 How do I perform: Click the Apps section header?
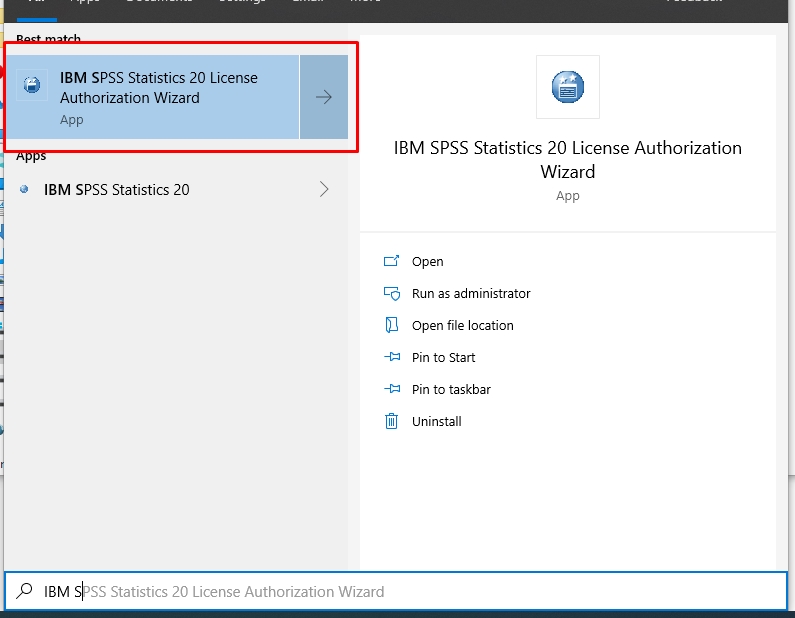click(x=31, y=156)
